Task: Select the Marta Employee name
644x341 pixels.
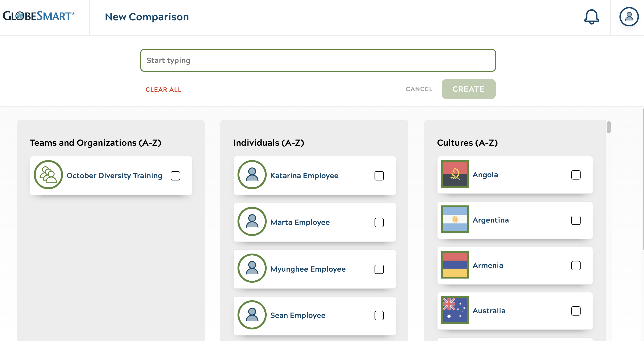Action: point(300,222)
